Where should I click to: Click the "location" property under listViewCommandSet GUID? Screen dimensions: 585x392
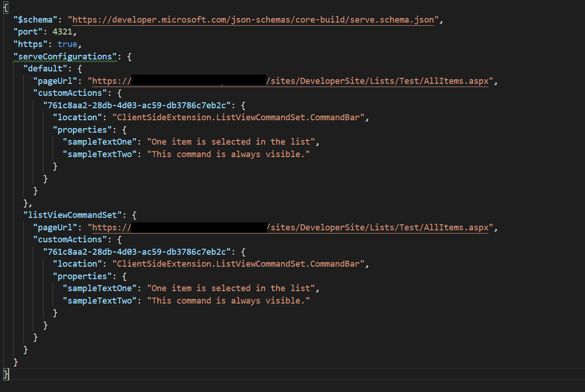point(77,263)
